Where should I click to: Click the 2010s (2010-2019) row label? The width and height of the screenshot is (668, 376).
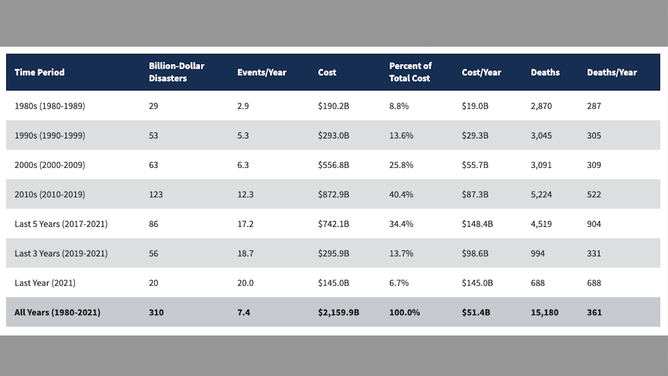pos(50,194)
